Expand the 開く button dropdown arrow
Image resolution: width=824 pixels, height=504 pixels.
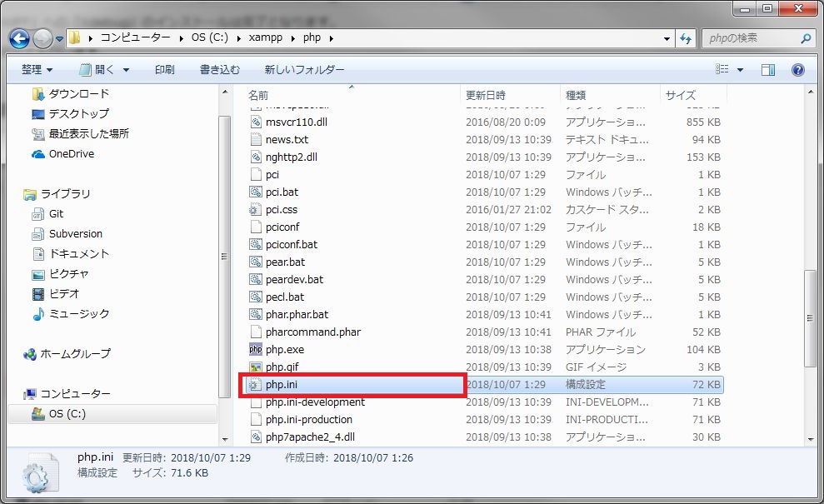click(x=126, y=70)
